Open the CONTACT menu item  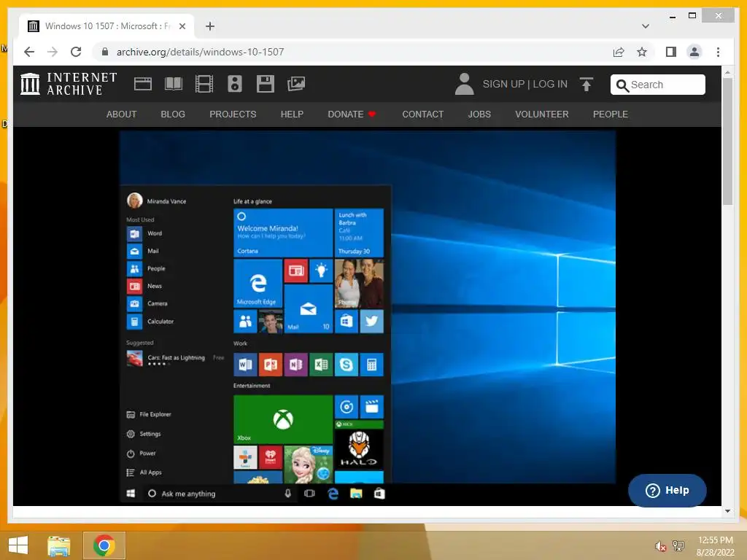coord(423,114)
